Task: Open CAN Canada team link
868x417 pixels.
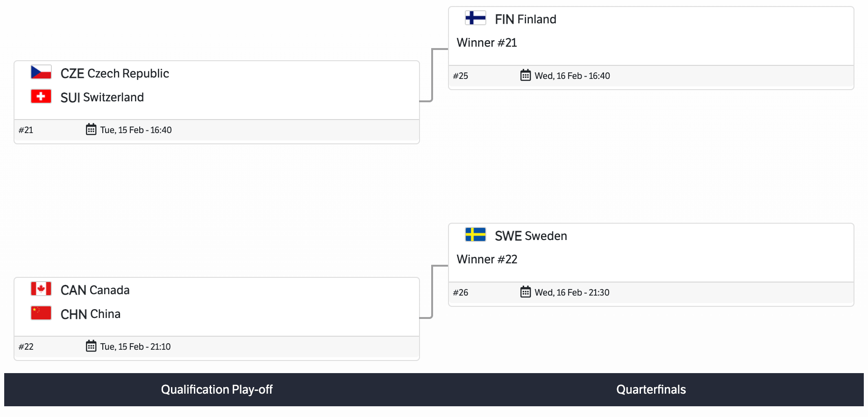Action: (x=95, y=290)
